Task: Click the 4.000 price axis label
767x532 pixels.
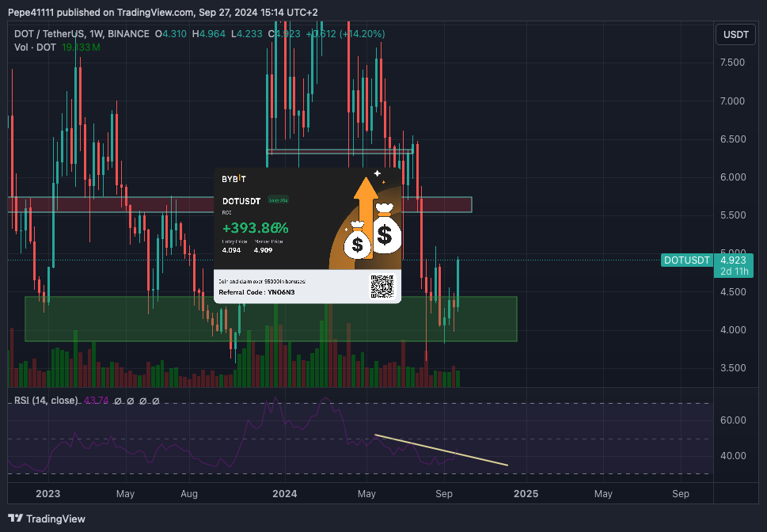Action: coord(733,330)
